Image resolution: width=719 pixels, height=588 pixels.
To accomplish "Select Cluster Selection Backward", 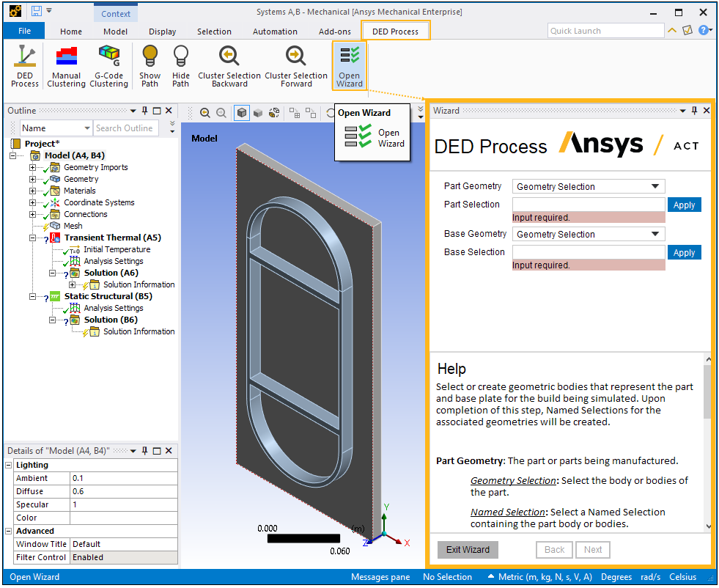I will [x=229, y=65].
